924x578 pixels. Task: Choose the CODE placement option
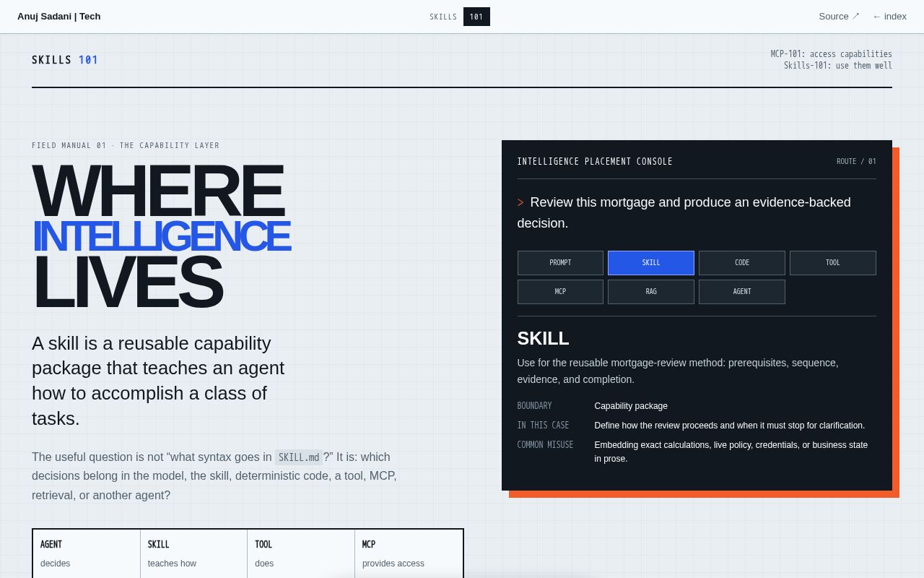point(742,263)
